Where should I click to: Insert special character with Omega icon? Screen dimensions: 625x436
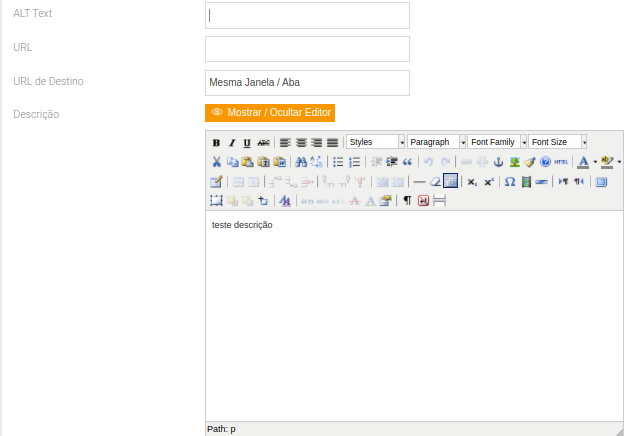point(510,182)
